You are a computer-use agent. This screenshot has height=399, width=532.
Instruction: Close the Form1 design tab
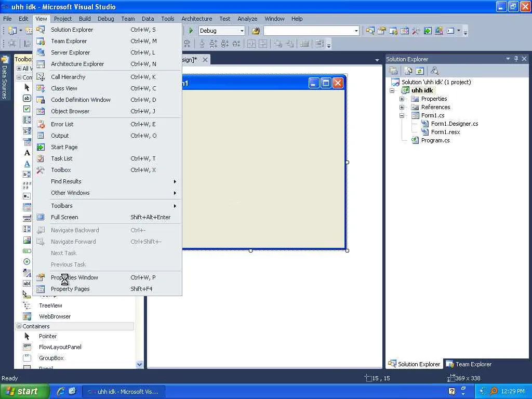pos(205,60)
